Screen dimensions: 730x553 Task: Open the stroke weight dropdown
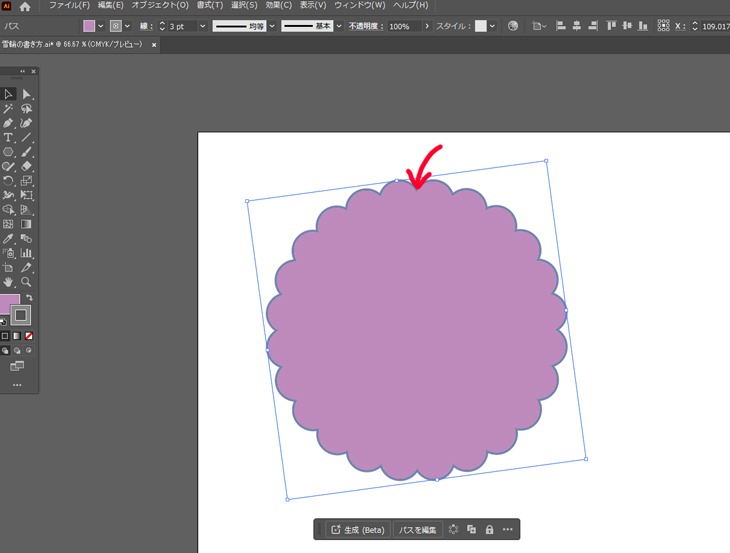coord(204,26)
